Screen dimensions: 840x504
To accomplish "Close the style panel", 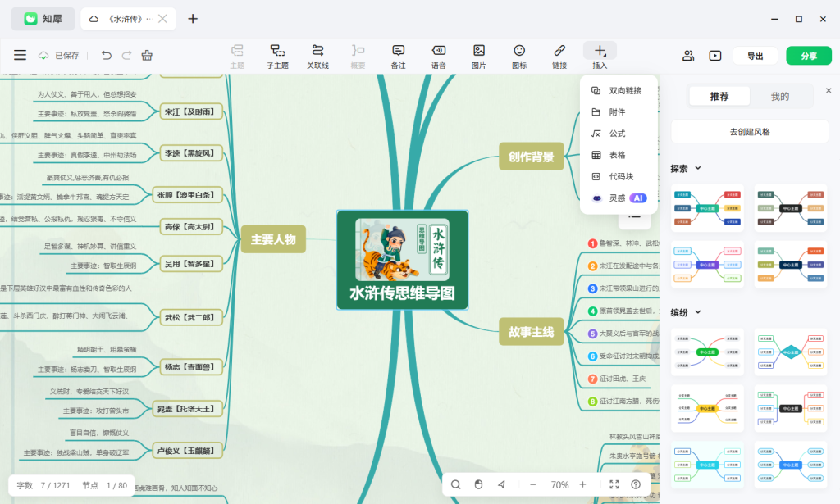I will pyautogui.click(x=829, y=90).
